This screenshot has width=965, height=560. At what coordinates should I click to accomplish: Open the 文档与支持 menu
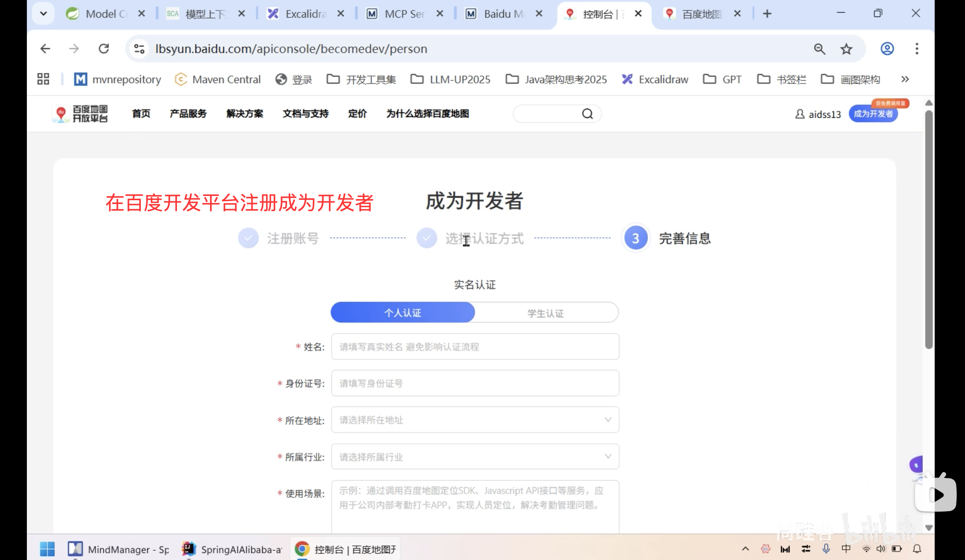[x=305, y=114]
